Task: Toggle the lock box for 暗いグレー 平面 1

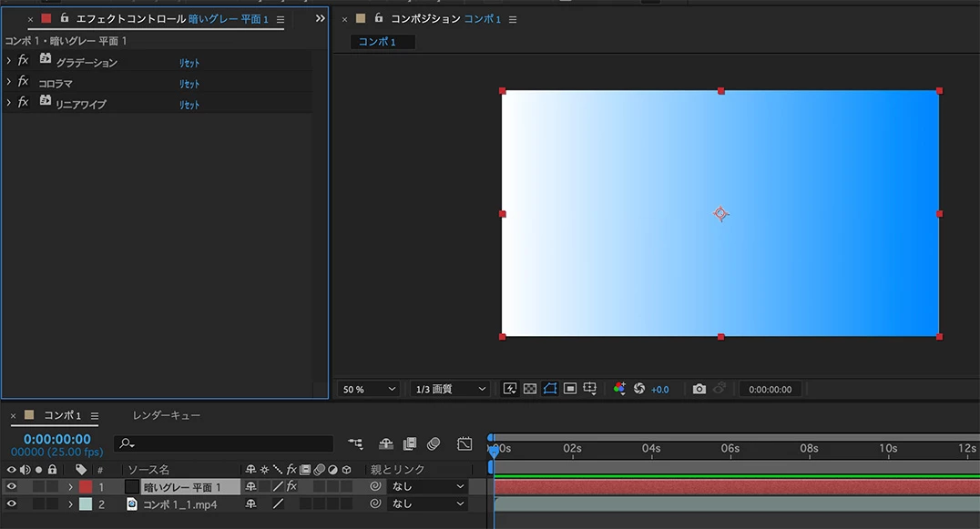Action: tap(53, 486)
